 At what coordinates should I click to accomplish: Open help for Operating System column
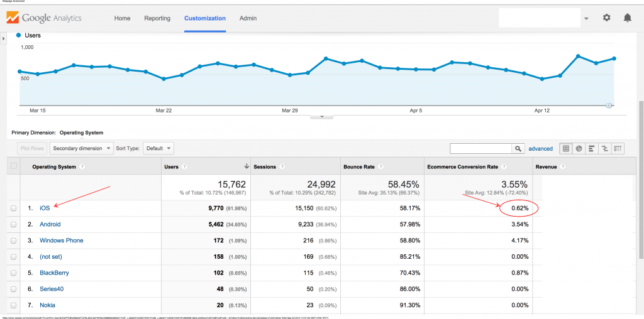pyautogui.click(x=82, y=167)
